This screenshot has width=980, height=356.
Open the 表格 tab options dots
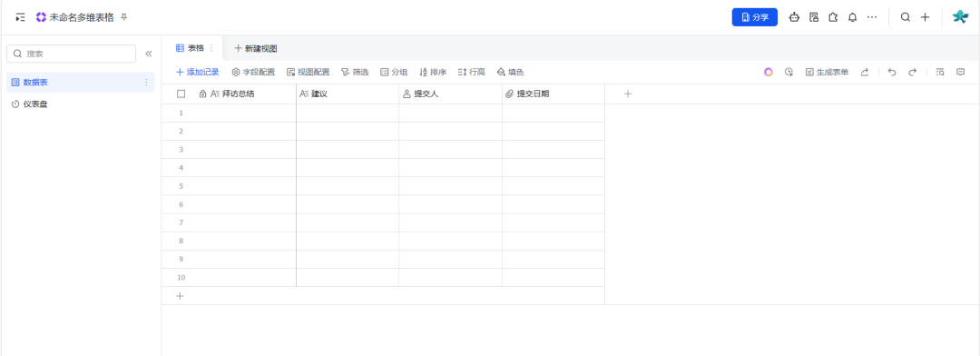[211, 48]
